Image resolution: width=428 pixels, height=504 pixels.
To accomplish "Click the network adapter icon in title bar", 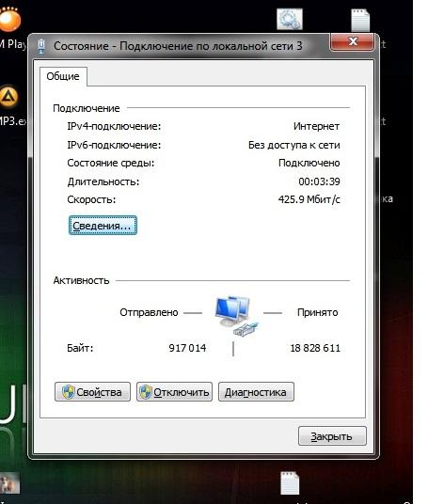I will pyautogui.click(x=41, y=46).
